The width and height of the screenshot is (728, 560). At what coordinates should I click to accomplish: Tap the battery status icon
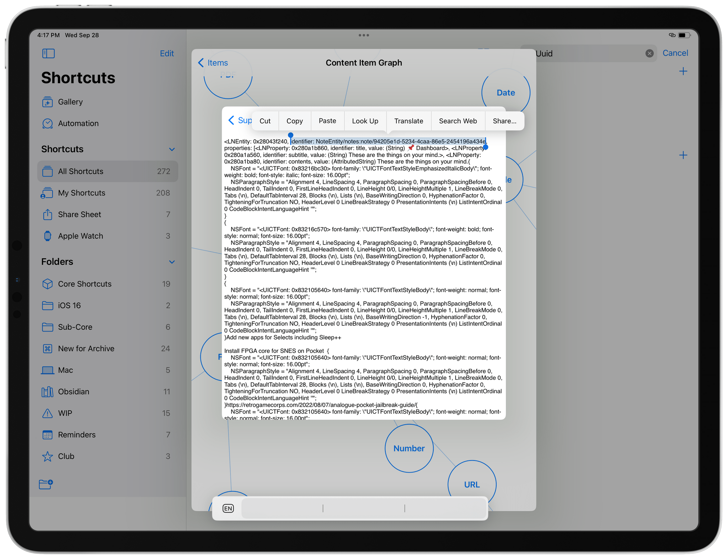[684, 35]
